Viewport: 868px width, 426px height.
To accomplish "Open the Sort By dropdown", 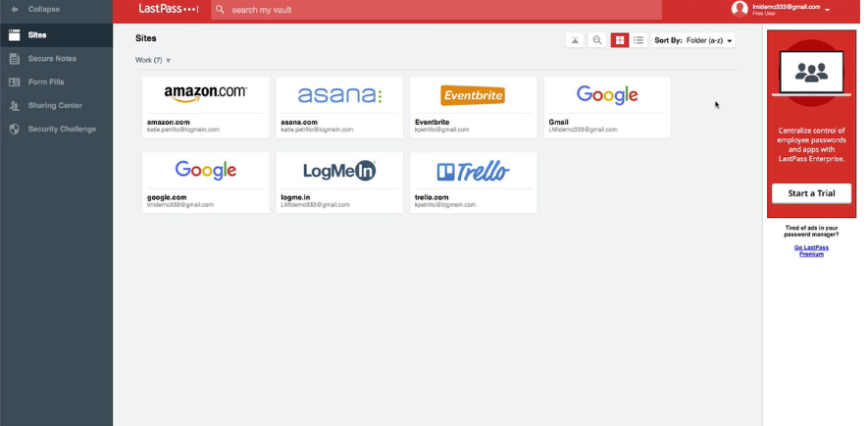I will pos(693,40).
